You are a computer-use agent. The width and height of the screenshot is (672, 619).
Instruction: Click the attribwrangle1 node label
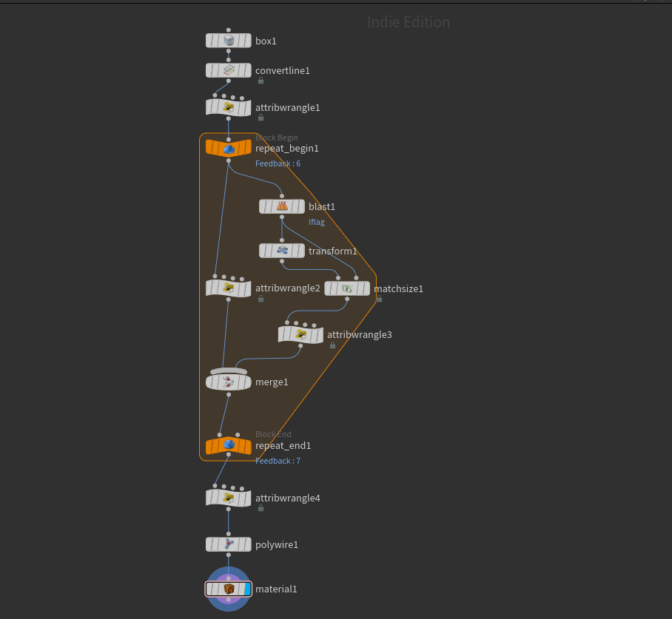click(x=288, y=107)
